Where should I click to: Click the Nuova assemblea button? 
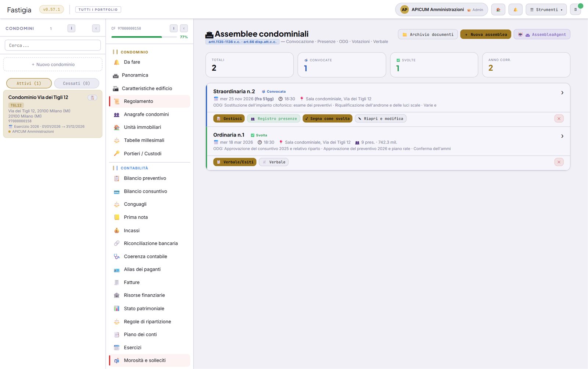pyautogui.click(x=485, y=34)
